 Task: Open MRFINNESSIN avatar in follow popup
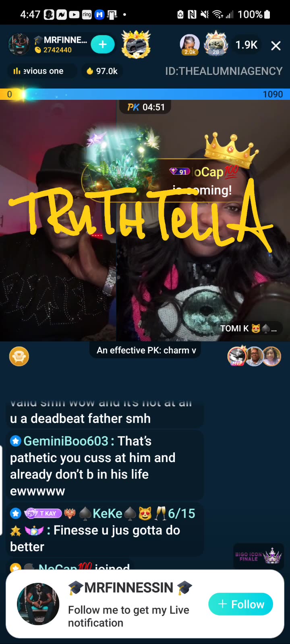(x=38, y=604)
